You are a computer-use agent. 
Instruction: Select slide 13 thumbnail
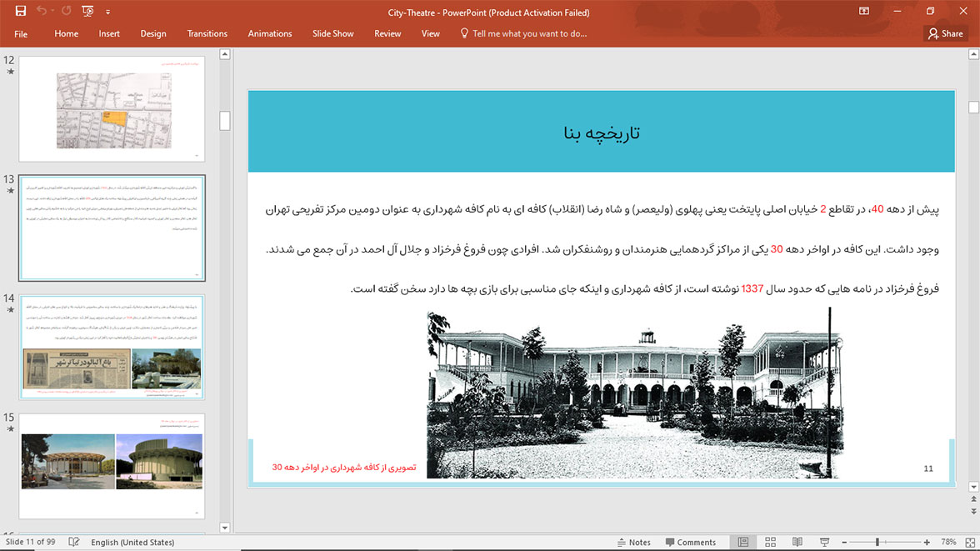click(x=112, y=228)
